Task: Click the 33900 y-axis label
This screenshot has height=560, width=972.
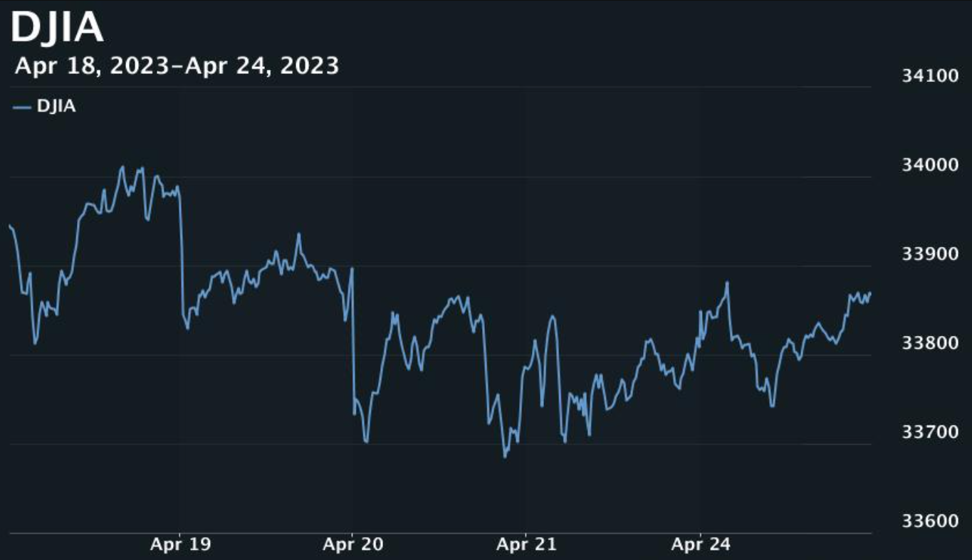Action: (930, 253)
